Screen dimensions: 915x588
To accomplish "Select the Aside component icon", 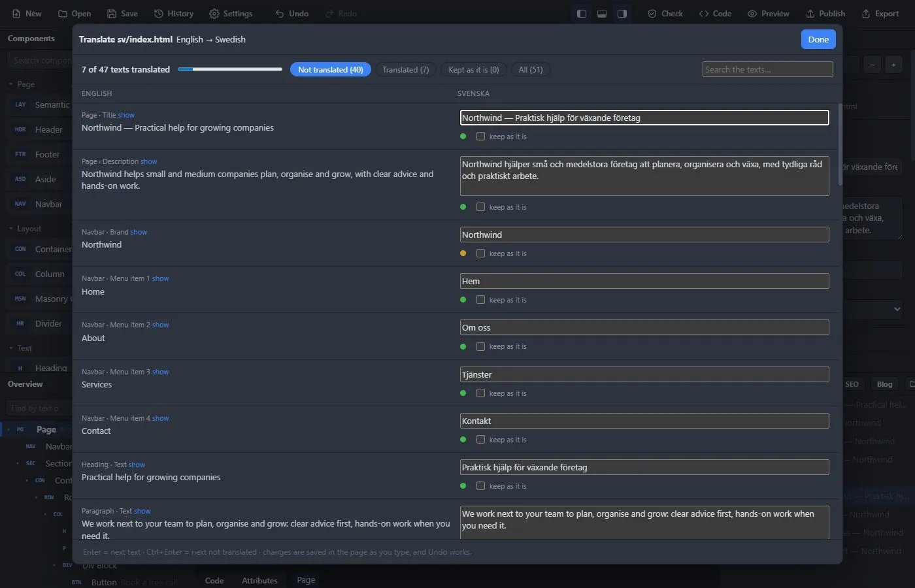I will click(x=20, y=179).
